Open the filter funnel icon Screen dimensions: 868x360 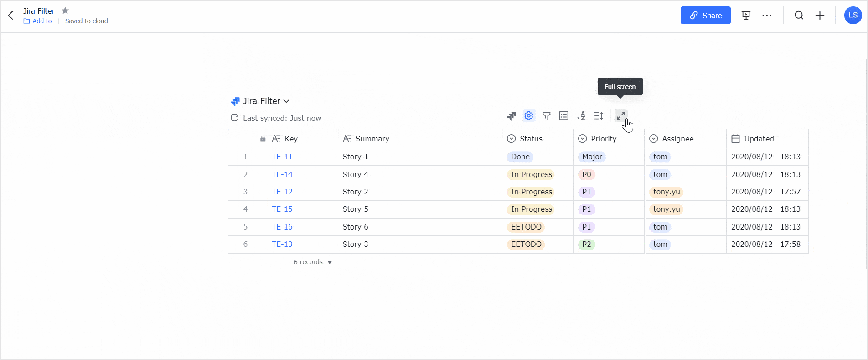[546, 116]
